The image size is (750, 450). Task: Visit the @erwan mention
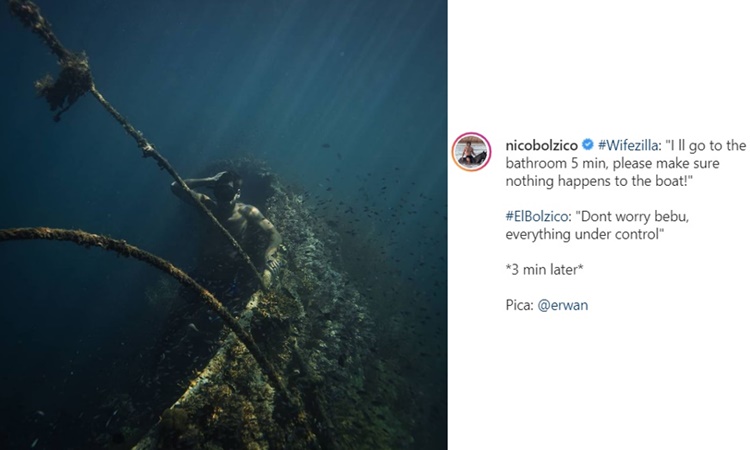pos(563,305)
